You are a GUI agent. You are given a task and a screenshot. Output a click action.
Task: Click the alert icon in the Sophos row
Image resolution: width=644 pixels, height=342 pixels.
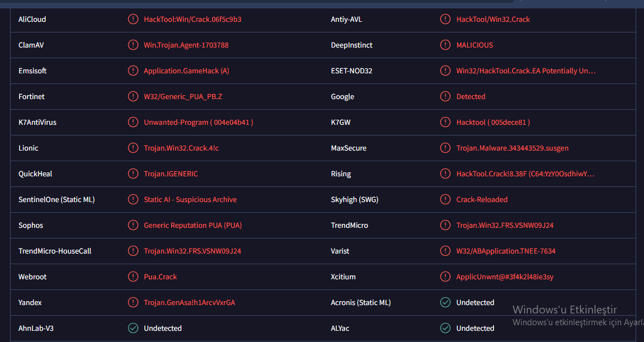133,225
